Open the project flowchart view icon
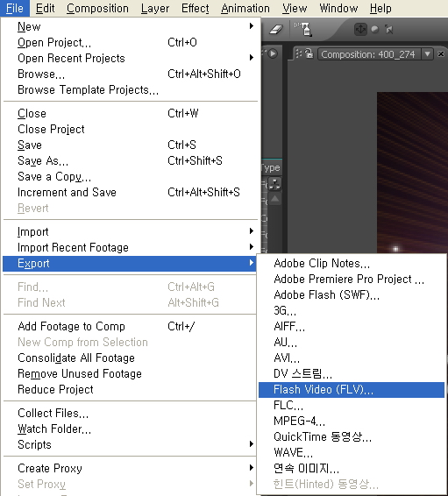The width and height of the screenshot is (448, 496). click(274, 183)
